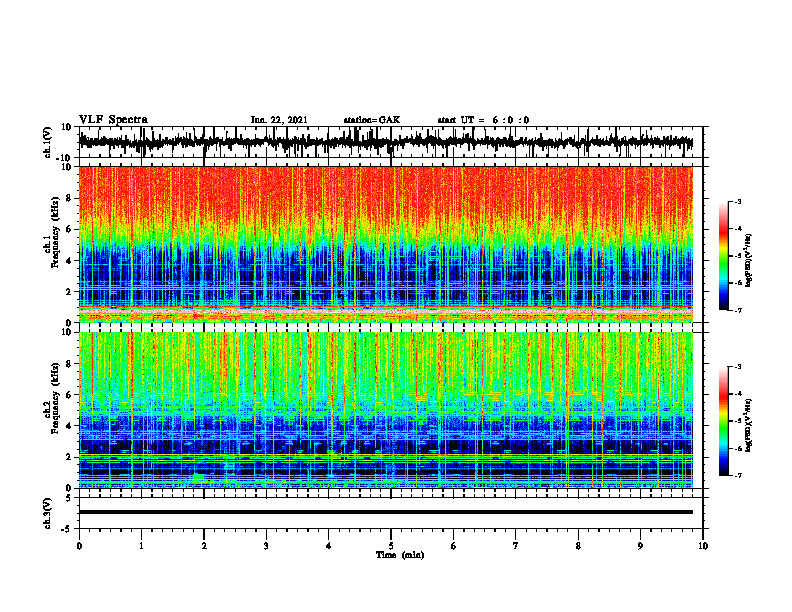This screenshot has width=792, height=612.
Task: Click time-axis tick label "7"
Action: 516,546
